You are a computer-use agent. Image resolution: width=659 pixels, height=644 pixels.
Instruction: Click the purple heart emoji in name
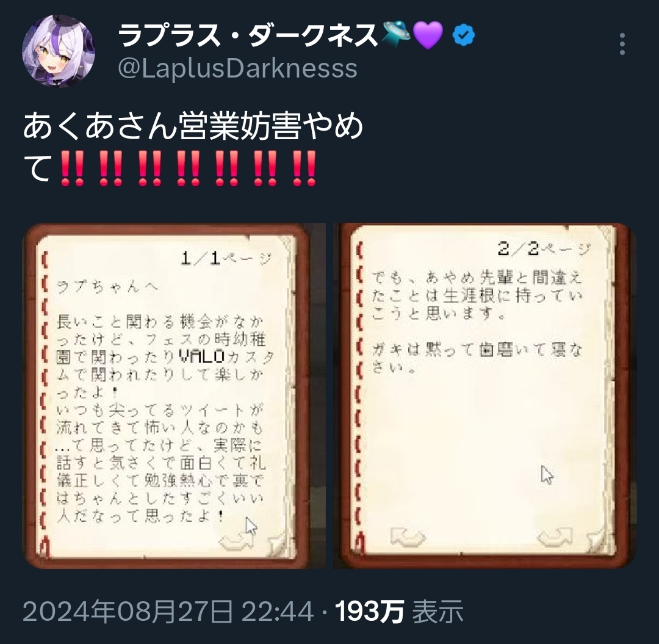[x=428, y=35]
